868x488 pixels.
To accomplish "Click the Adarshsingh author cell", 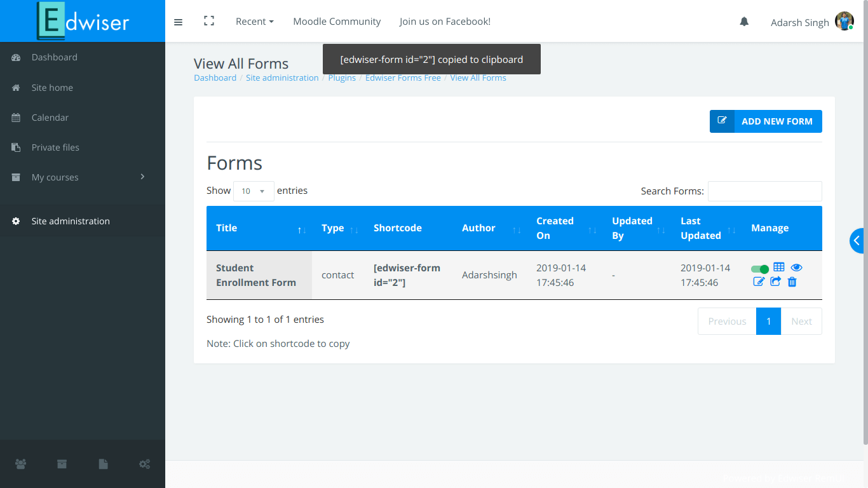I will pyautogui.click(x=489, y=275).
